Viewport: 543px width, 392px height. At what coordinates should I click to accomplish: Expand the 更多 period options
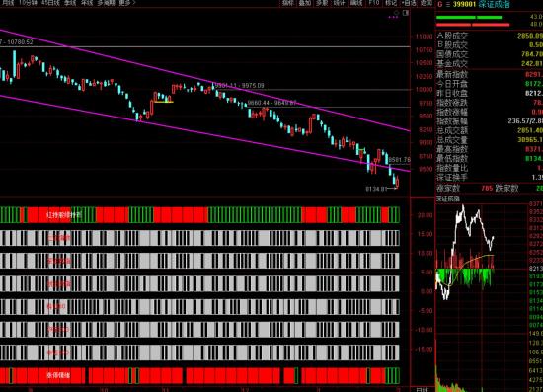[x=127, y=3]
